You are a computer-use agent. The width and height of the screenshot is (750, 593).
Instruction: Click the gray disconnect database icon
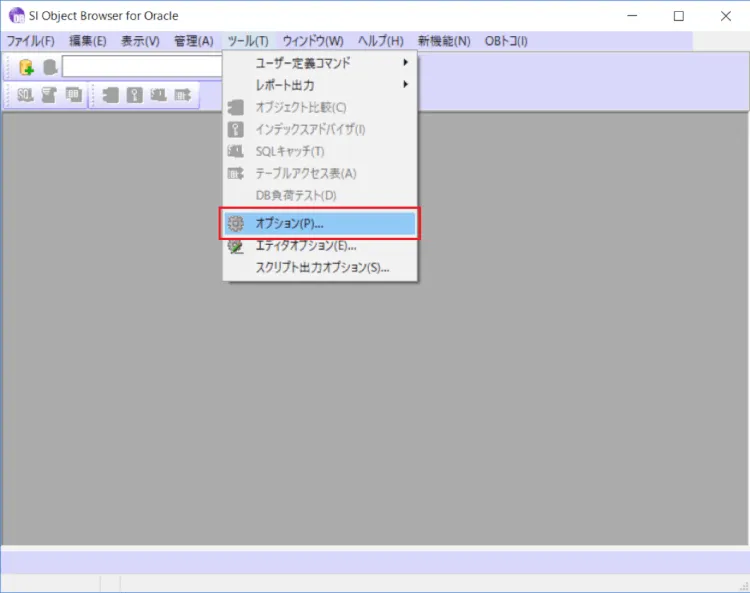tap(50, 67)
